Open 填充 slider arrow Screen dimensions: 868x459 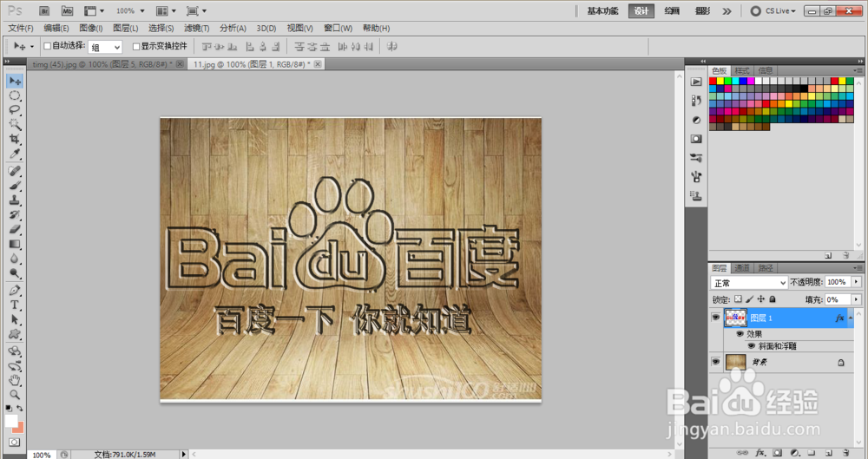pyautogui.click(x=857, y=299)
